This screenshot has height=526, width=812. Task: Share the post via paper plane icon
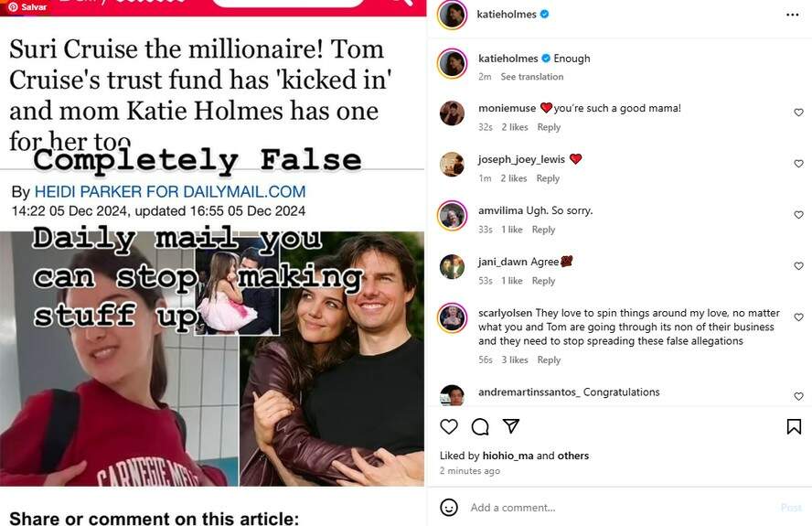(x=511, y=426)
